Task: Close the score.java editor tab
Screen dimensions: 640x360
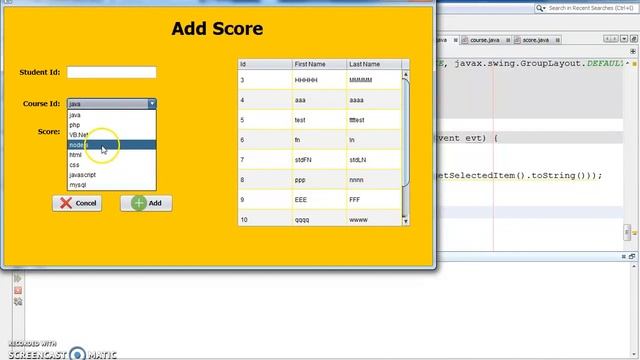Action: pos(558,40)
